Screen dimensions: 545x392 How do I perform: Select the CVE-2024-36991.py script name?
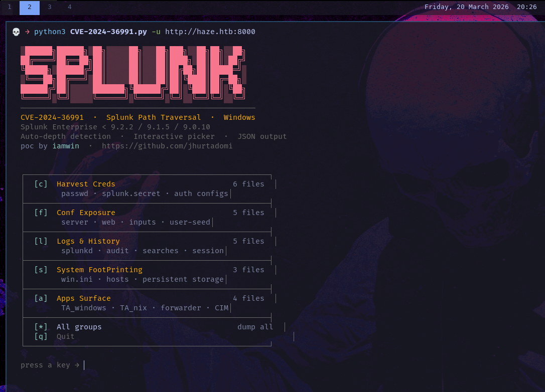[108, 32]
